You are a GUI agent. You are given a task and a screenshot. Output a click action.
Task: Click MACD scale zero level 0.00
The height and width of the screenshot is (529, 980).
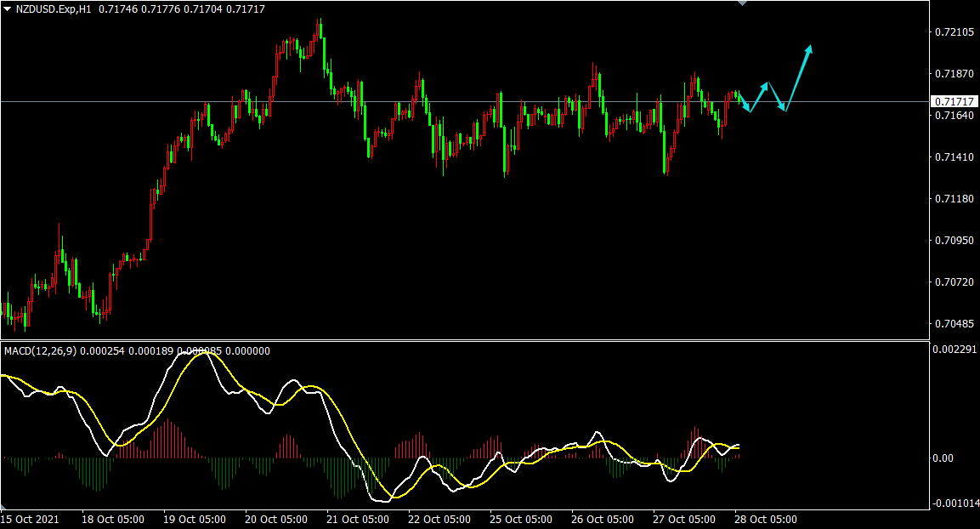point(943,458)
